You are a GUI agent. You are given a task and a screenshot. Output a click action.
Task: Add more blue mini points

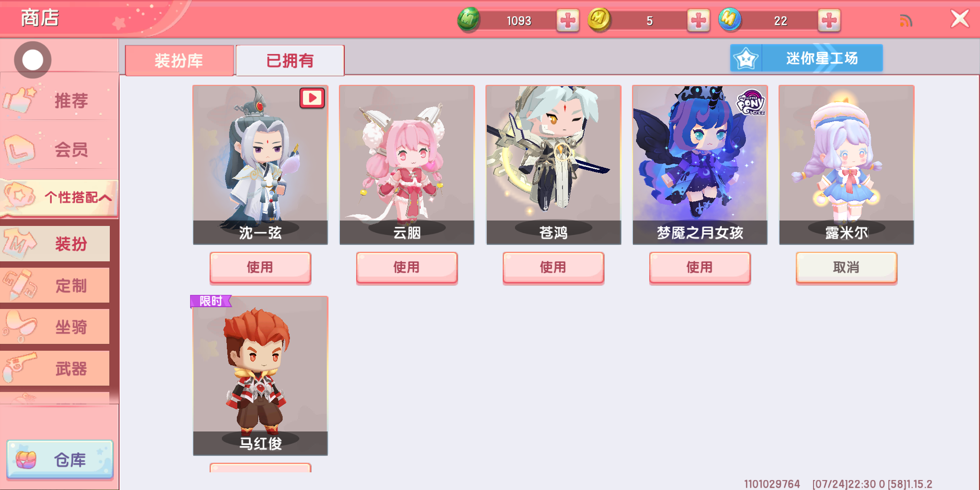[829, 20]
